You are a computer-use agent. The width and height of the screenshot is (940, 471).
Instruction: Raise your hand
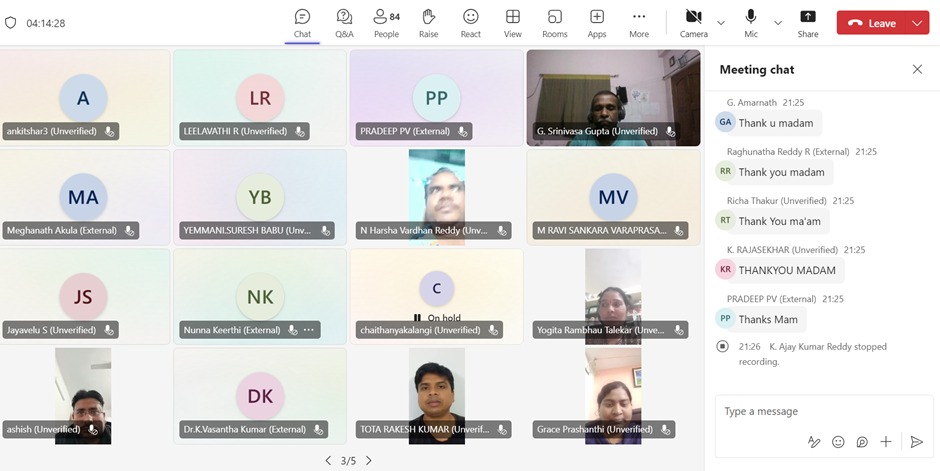point(428,23)
